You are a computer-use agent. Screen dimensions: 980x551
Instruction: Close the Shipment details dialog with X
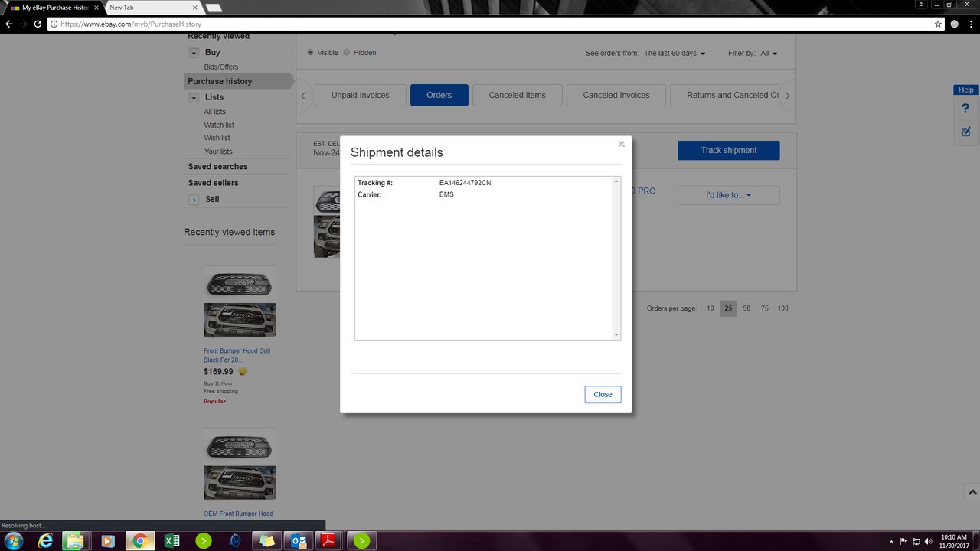621,144
